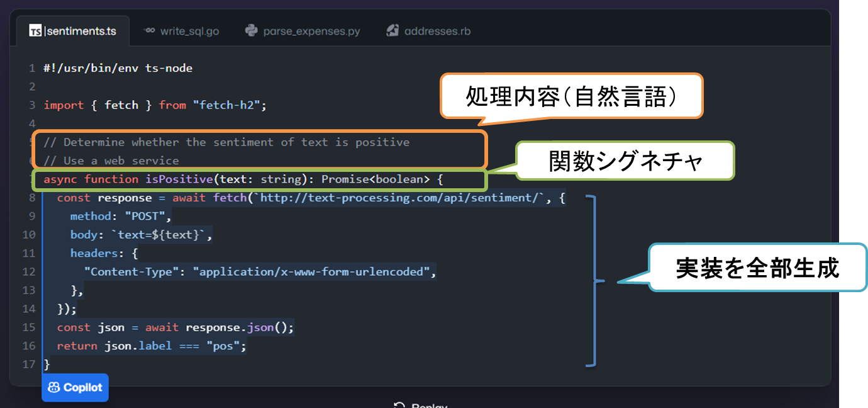Click the Copilot logo in the blue badge
Screen dimensions: 868x408
(54, 388)
